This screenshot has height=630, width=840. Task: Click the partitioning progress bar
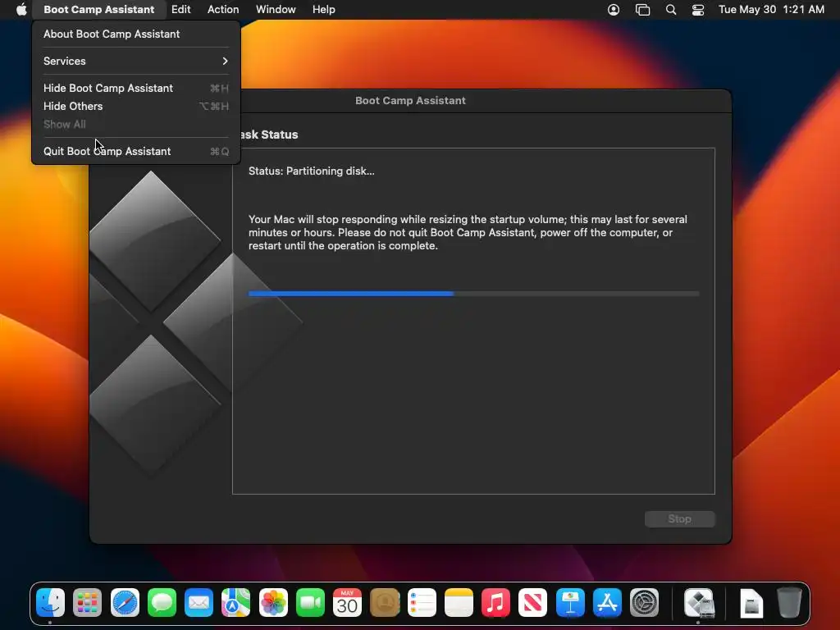pyautogui.click(x=473, y=294)
